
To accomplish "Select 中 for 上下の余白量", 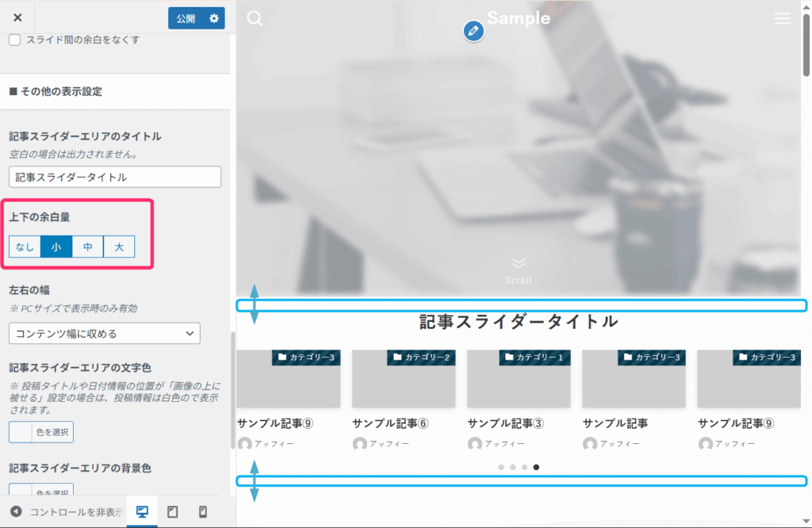I will pyautogui.click(x=88, y=247).
